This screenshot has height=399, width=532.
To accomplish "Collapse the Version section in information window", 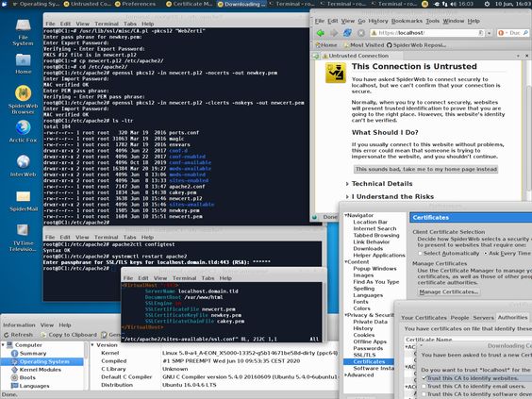I will (x=92, y=344).
